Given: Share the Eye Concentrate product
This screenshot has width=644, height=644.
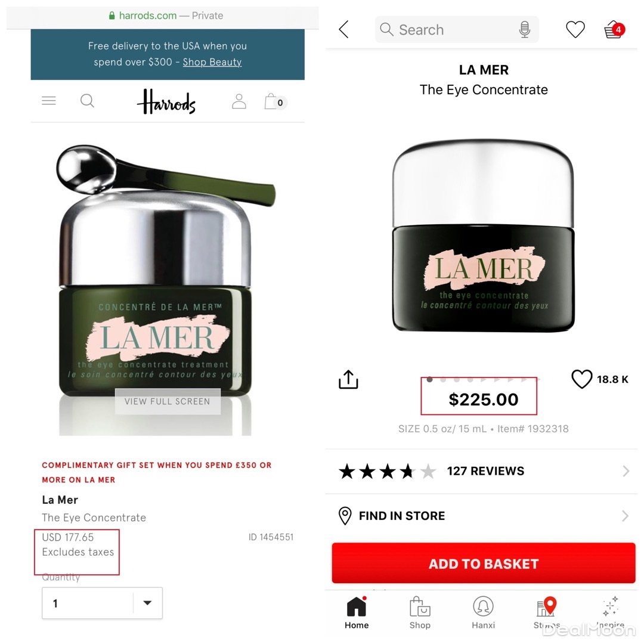Looking at the screenshot, I should (348, 379).
